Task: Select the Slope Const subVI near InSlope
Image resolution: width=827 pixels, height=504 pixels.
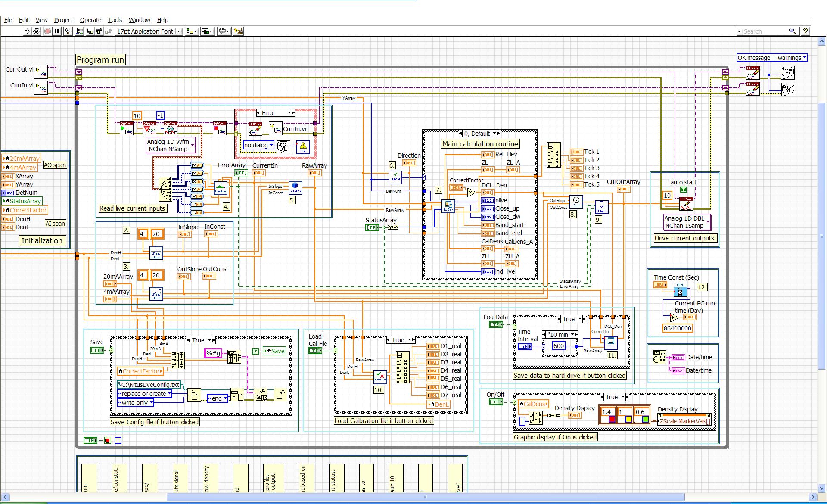Action: 156,252
